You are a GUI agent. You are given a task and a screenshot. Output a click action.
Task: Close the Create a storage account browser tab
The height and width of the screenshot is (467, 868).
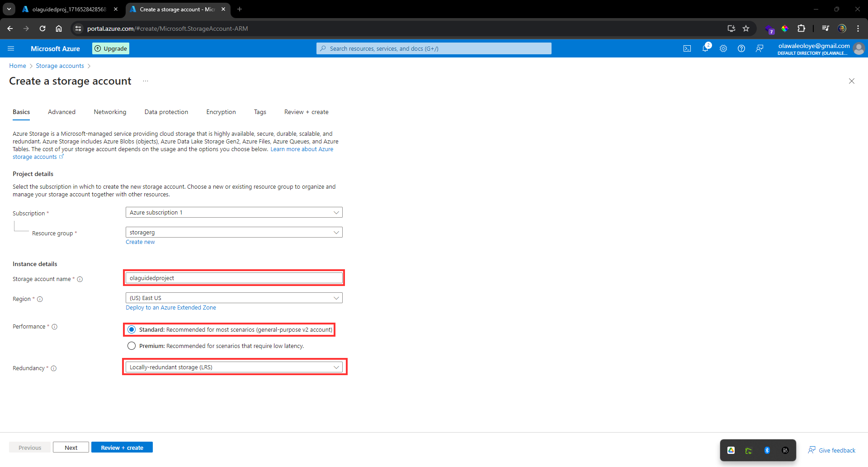pos(223,9)
